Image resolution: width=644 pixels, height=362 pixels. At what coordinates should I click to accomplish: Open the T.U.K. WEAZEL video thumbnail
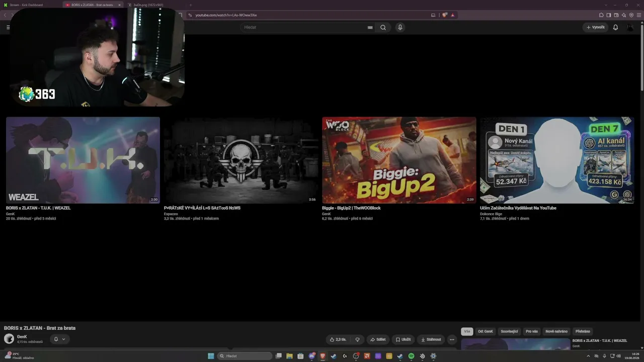pyautogui.click(x=83, y=160)
